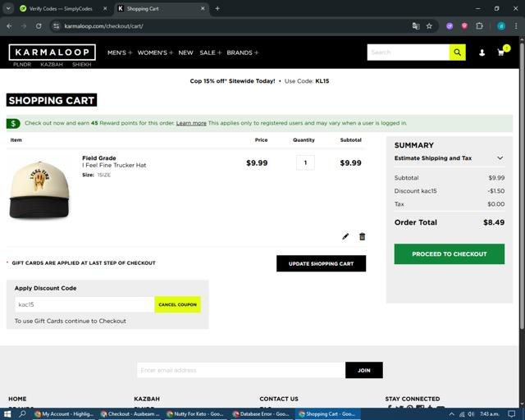The width and height of the screenshot is (525, 420).
Task: Open the I Feel Fine Trucker Hat link
Action: pos(114,165)
